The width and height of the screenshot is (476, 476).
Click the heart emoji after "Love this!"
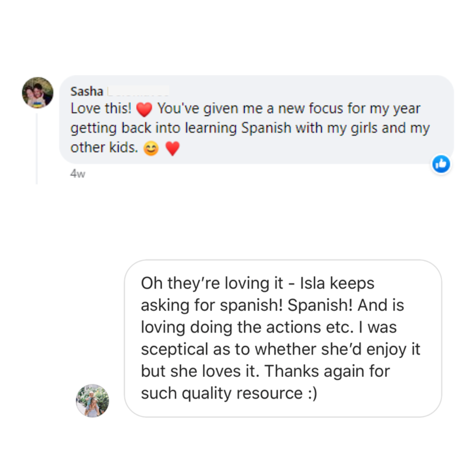coord(144,109)
